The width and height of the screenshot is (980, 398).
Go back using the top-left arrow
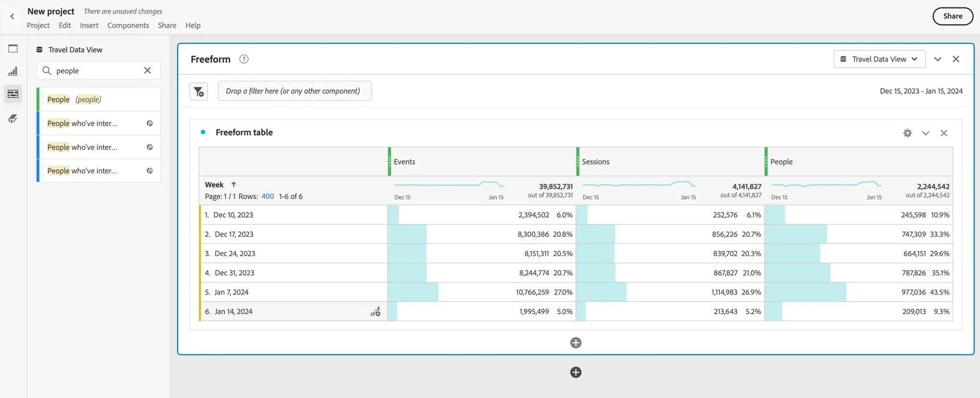pos(12,16)
